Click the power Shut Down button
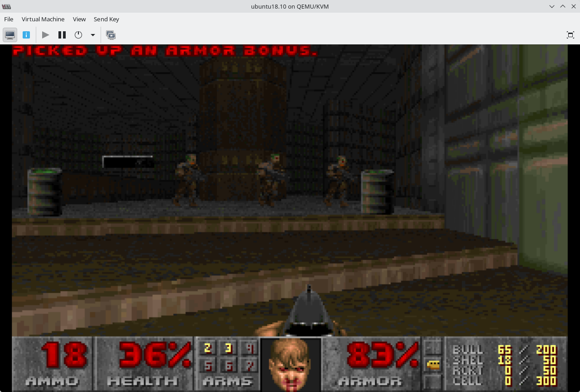This screenshot has width=580, height=392. click(x=78, y=35)
